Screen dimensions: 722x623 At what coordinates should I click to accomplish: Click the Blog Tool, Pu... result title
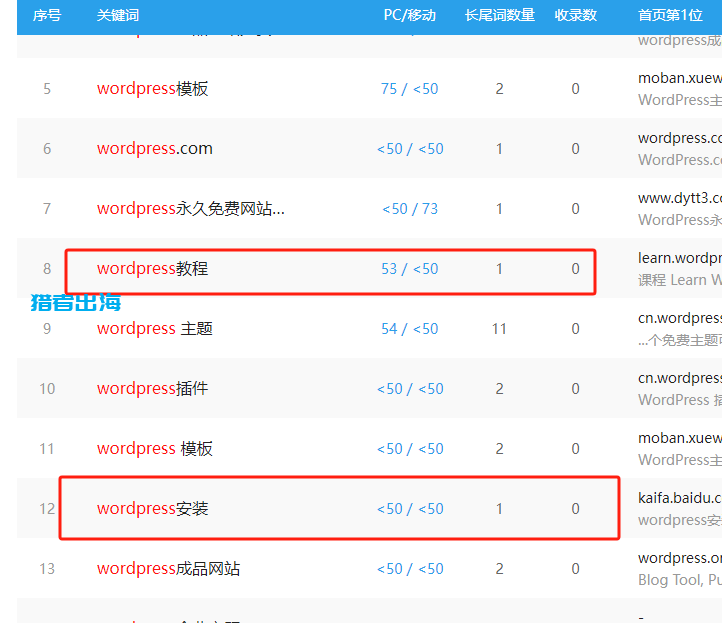click(680, 580)
